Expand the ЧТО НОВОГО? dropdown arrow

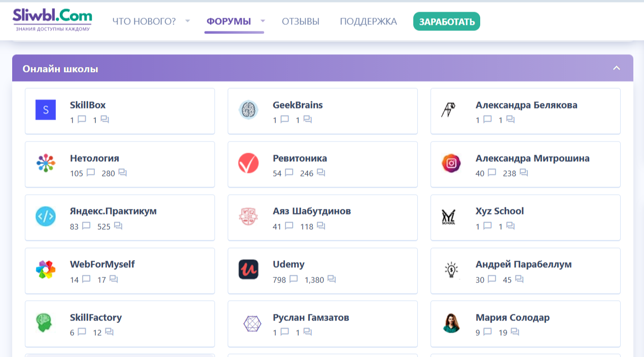(x=188, y=21)
